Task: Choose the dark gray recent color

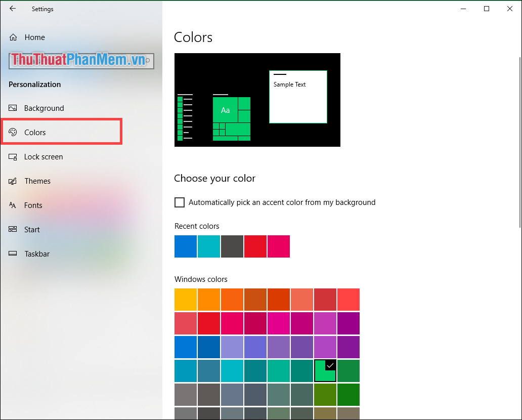Action: (232, 246)
